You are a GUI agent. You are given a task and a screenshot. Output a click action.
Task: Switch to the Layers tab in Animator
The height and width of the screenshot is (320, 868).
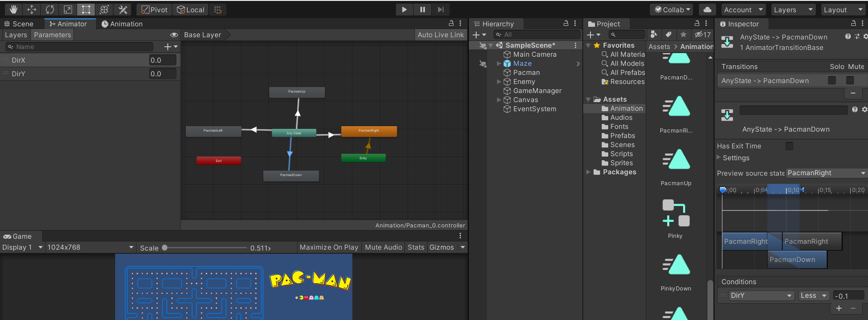16,35
